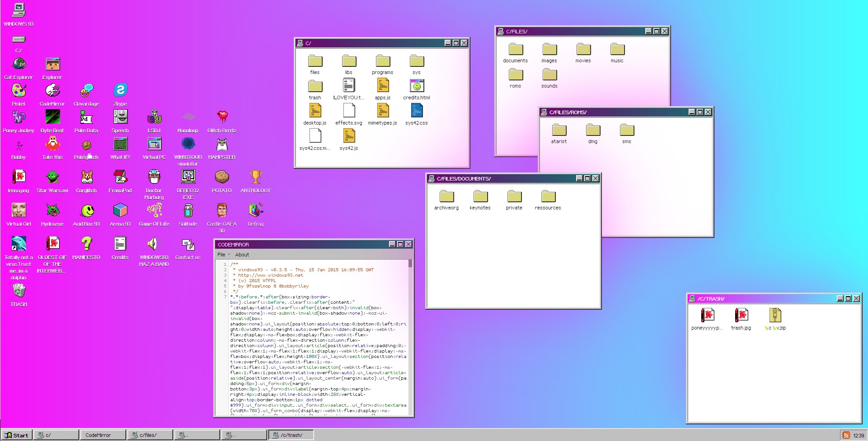
Task: Open the roms folder in C/FILES/
Action: 516,75
